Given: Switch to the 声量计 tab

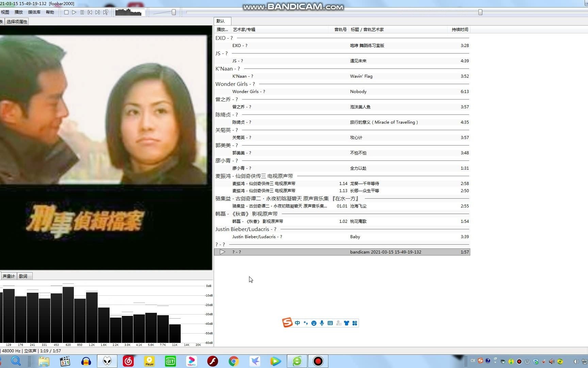Looking at the screenshot, I should [9, 276].
